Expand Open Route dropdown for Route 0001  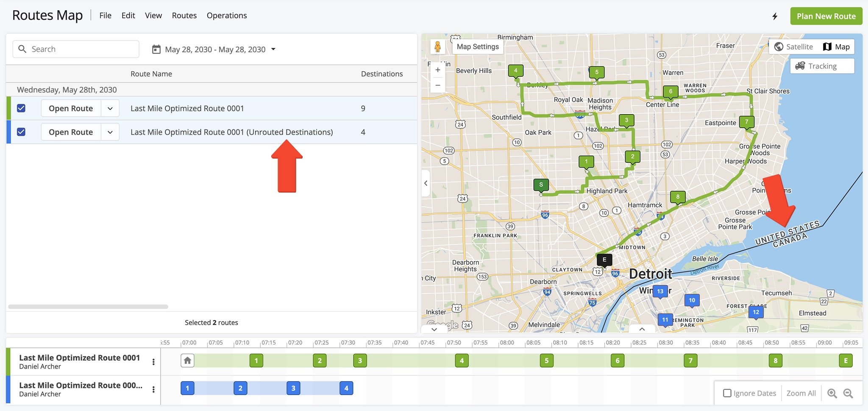click(110, 108)
